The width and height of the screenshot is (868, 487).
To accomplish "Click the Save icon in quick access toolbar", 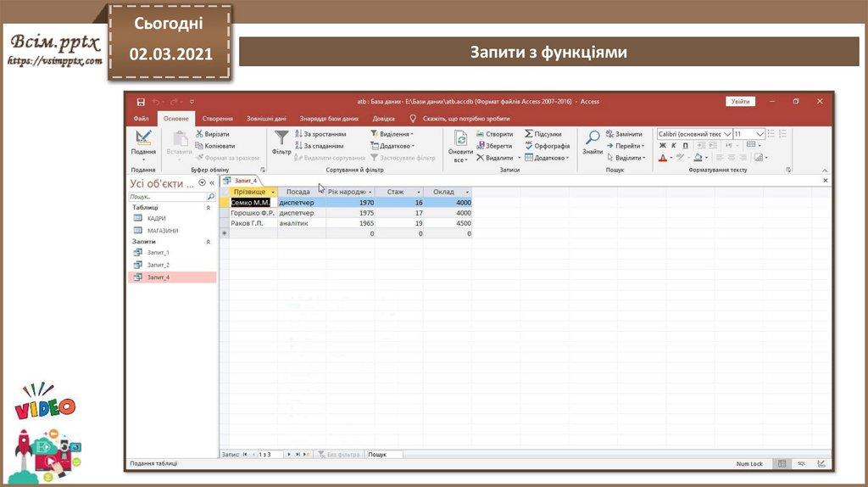I will (141, 102).
